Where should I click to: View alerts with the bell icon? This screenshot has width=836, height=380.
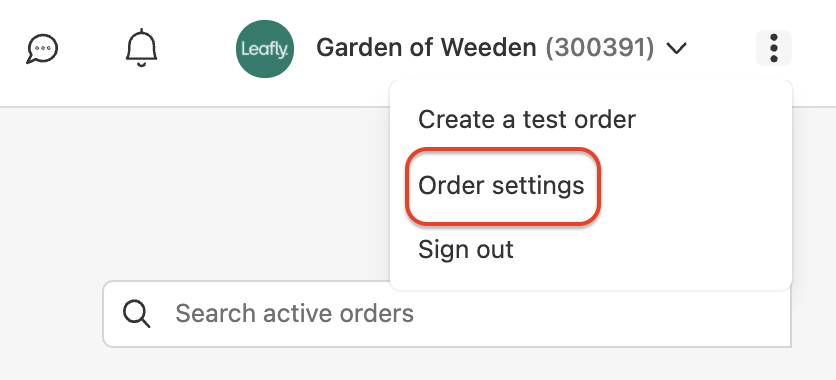(141, 48)
